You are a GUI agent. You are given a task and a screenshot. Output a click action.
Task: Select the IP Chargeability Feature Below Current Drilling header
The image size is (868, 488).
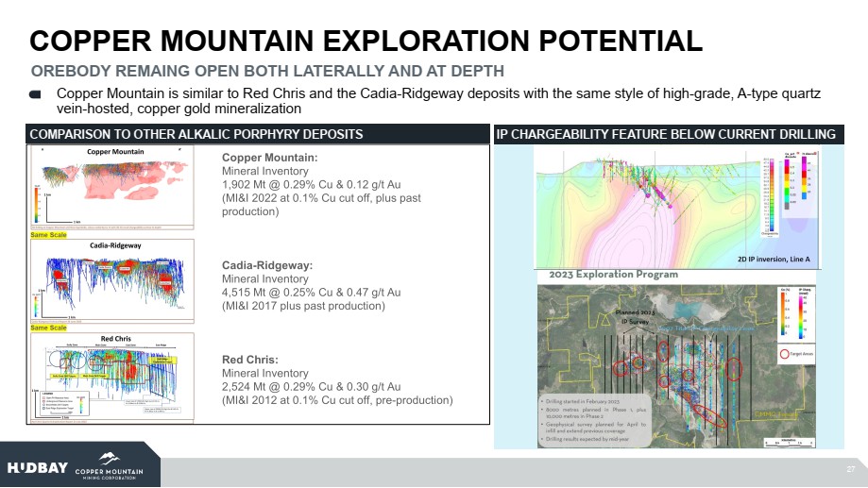pyautogui.click(x=665, y=134)
